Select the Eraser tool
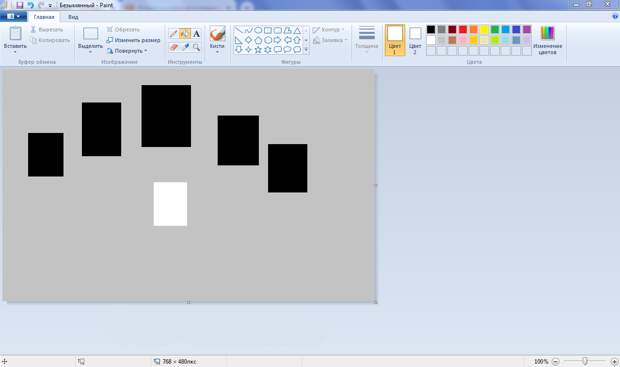 coord(173,47)
